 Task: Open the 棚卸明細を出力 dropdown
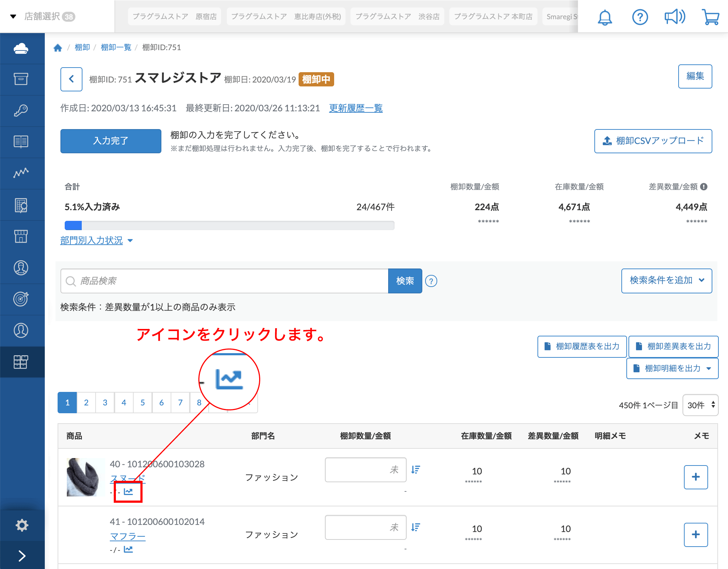(x=672, y=368)
